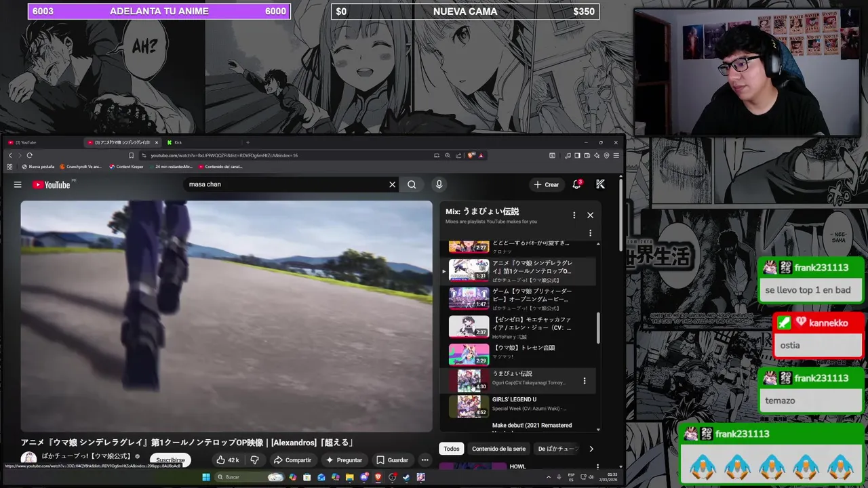This screenshot has height=488, width=868.
Task: Open the 'Content Keeper' bookmark
Action: coord(126,167)
